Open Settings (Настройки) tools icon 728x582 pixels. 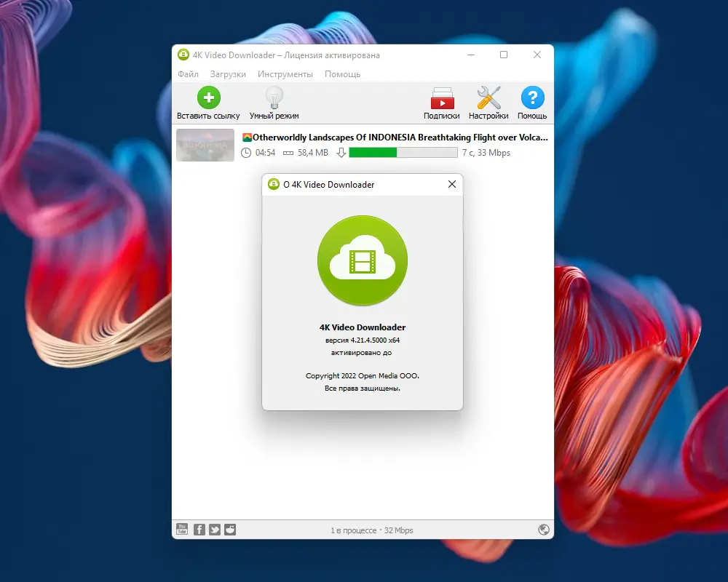tap(488, 98)
